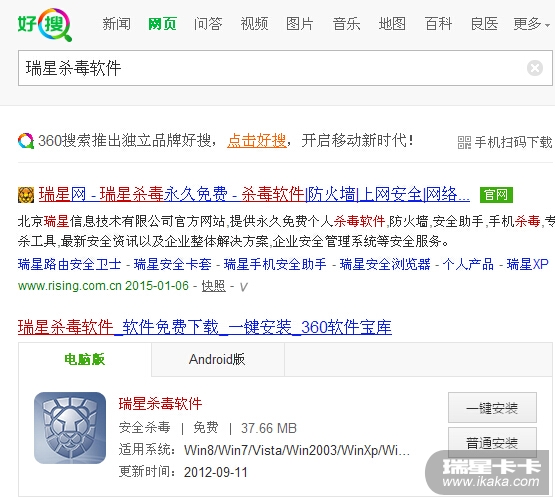Click the green 官网 badge
Viewport: 555px width, 500px height.
[496, 195]
